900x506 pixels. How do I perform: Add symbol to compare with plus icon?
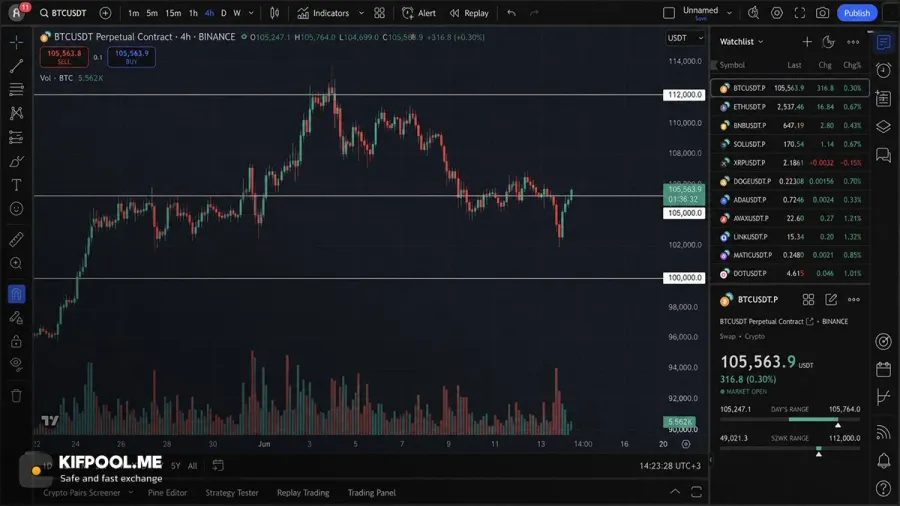tap(105, 13)
